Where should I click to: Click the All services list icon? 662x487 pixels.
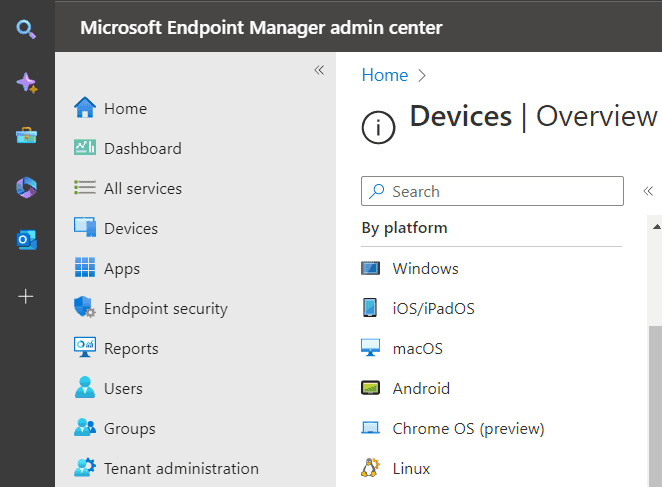point(85,188)
